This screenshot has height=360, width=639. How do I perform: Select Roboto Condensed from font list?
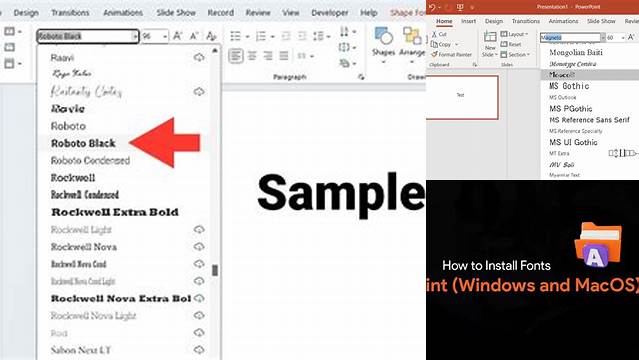point(90,161)
